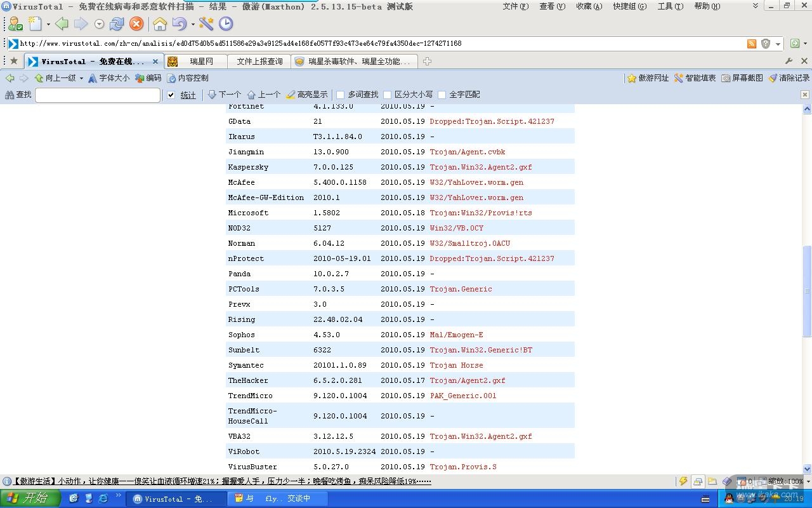The image size is (812, 508).
Task: Click the 查找 search input field
Action: (x=97, y=95)
